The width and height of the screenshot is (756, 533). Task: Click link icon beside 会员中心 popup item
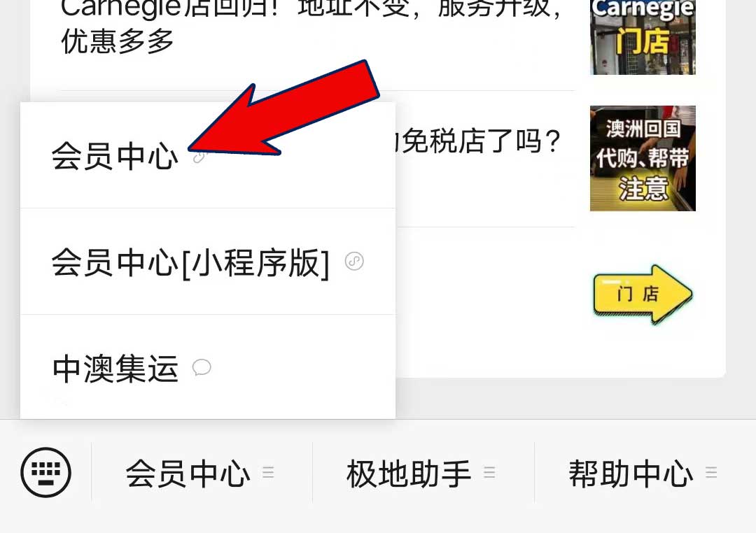click(199, 157)
